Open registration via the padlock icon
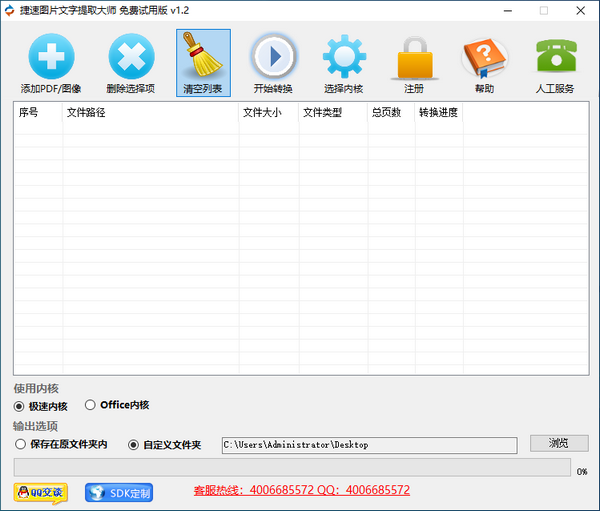 pyautogui.click(x=415, y=57)
